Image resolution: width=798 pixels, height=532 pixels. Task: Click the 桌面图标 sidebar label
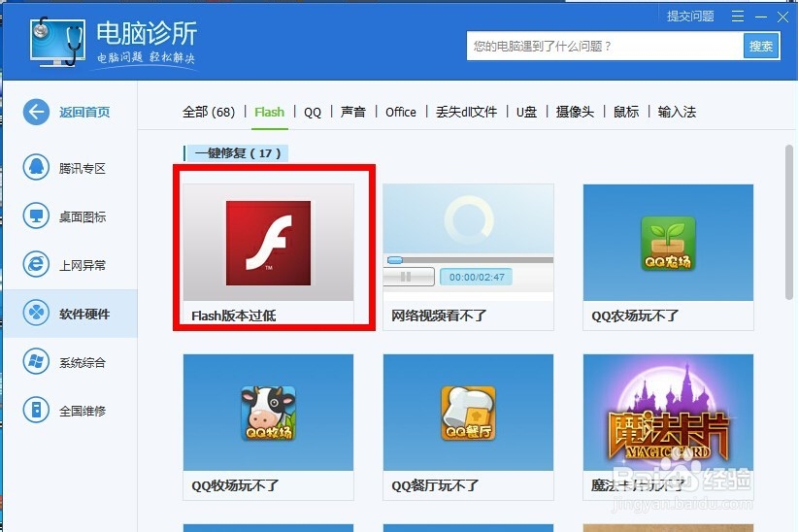pos(83,216)
